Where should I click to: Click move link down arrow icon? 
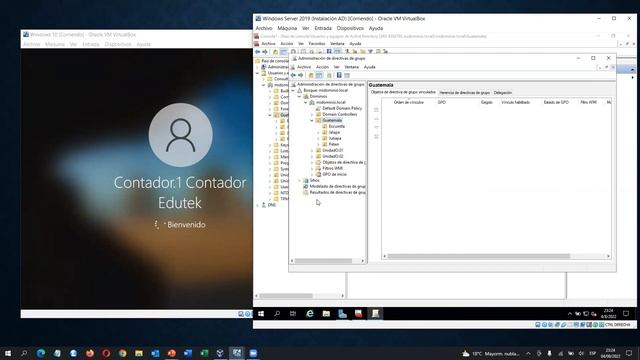coord(376,127)
